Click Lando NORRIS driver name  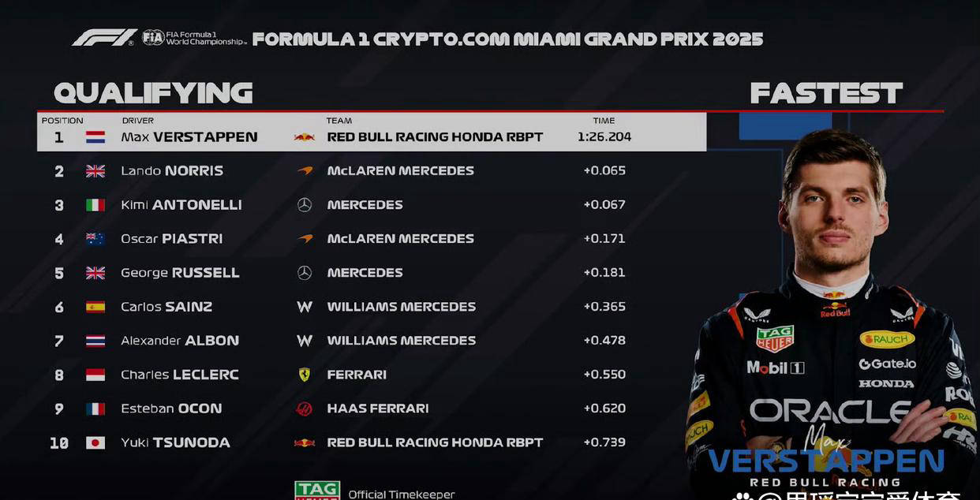tap(172, 171)
